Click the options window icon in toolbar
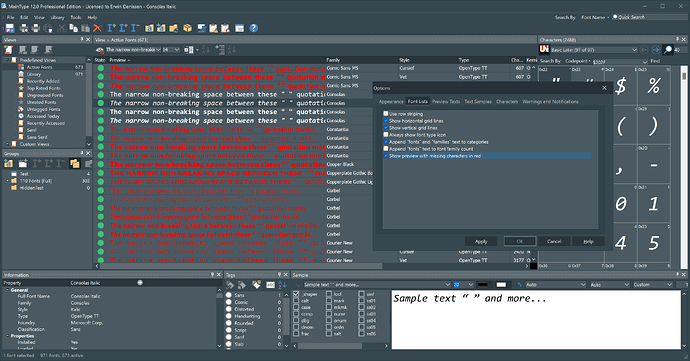 coord(239,28)
